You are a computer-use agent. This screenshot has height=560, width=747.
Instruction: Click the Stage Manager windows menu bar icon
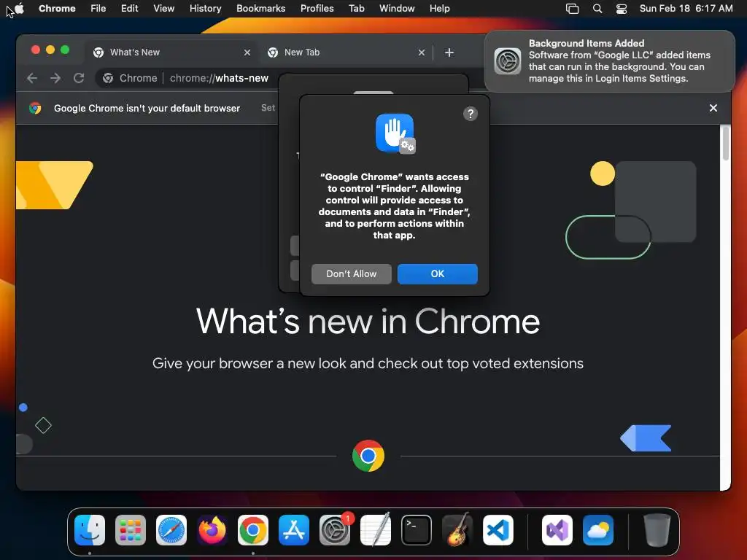click(x=572, y=9)
